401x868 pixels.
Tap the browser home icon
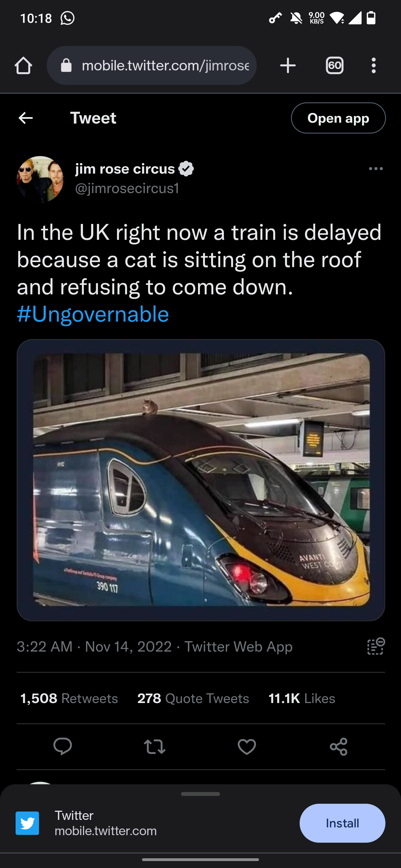23,65
